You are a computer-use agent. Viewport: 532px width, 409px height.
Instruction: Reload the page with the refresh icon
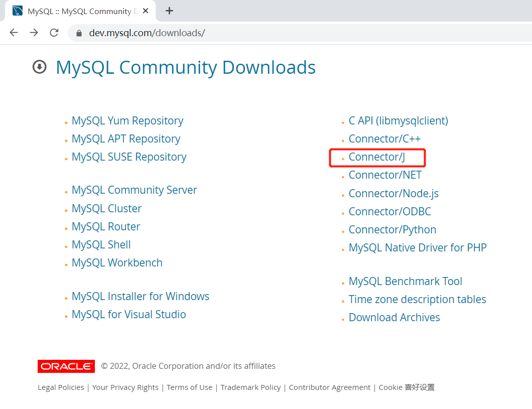coord(54,33)
